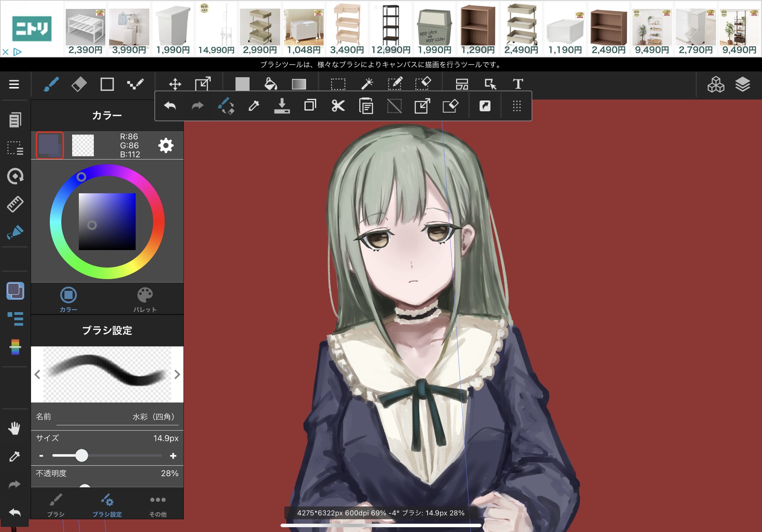Image resolution: width=762 pixels, height=532 pixels.
Task: Select the Magic Wand selection tool
Action: coord(368,84)
